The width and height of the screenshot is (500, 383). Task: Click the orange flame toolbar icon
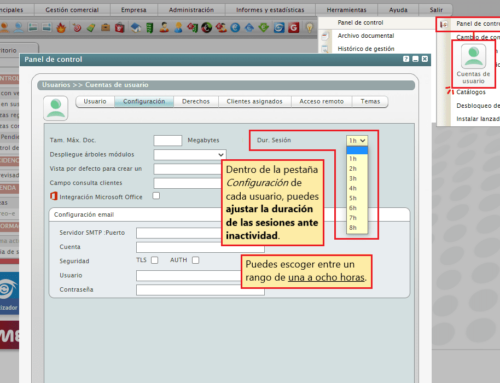tap(61, 28)
